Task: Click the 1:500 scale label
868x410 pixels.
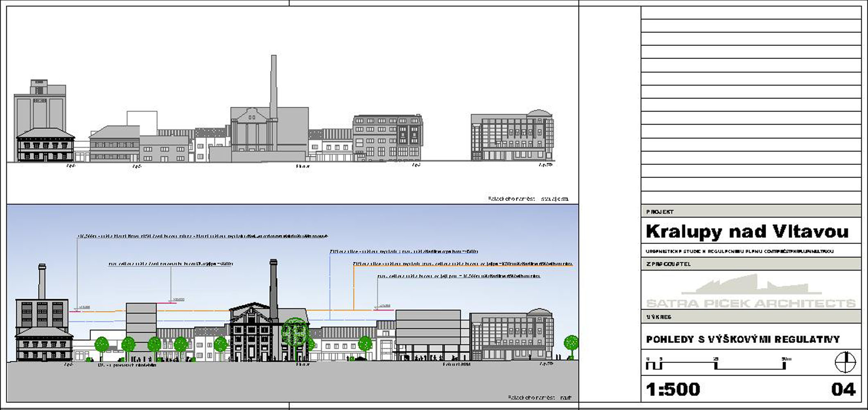Action: (x=673, y=389)
